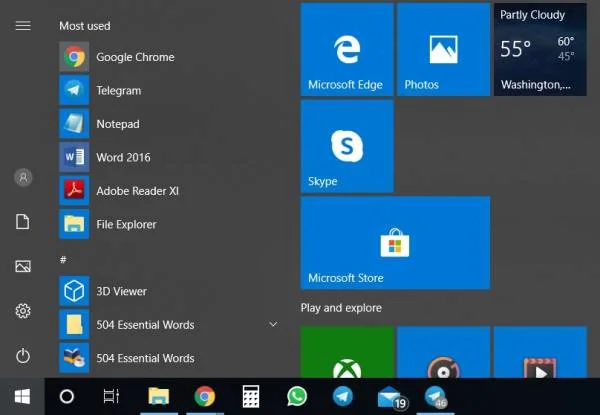Open File Explorer in the Most used list
The height and width of the screenshot is (415, 600).
pos(168,224)
